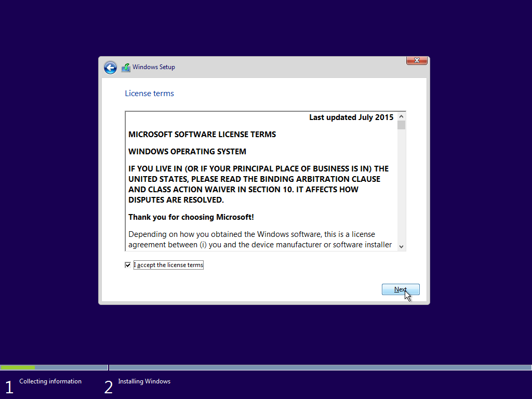The image size is (532, 399).
Task: Click the Windows Setup logo in title bar
Action: coord(125,67)
